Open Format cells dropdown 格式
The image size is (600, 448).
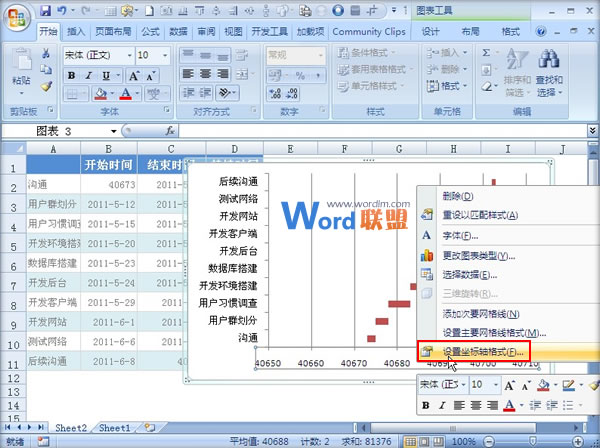pyautogui.click(x=447, y=86)
